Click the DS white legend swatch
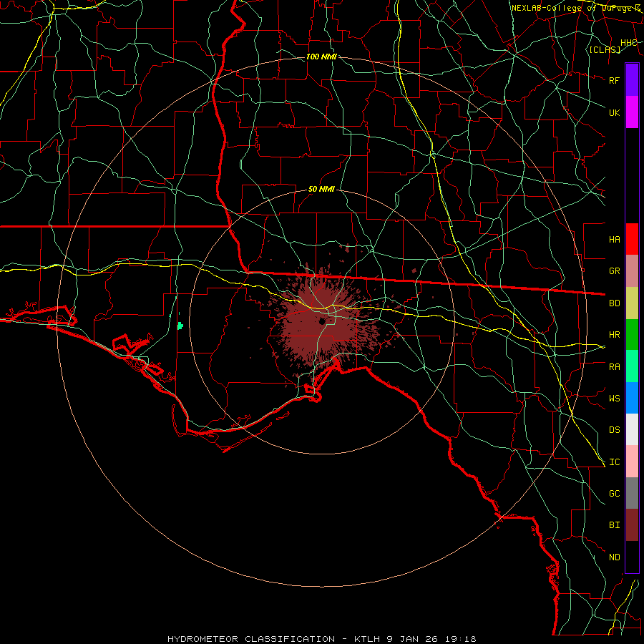The image size is (644, 644). [x=632, y=429]
